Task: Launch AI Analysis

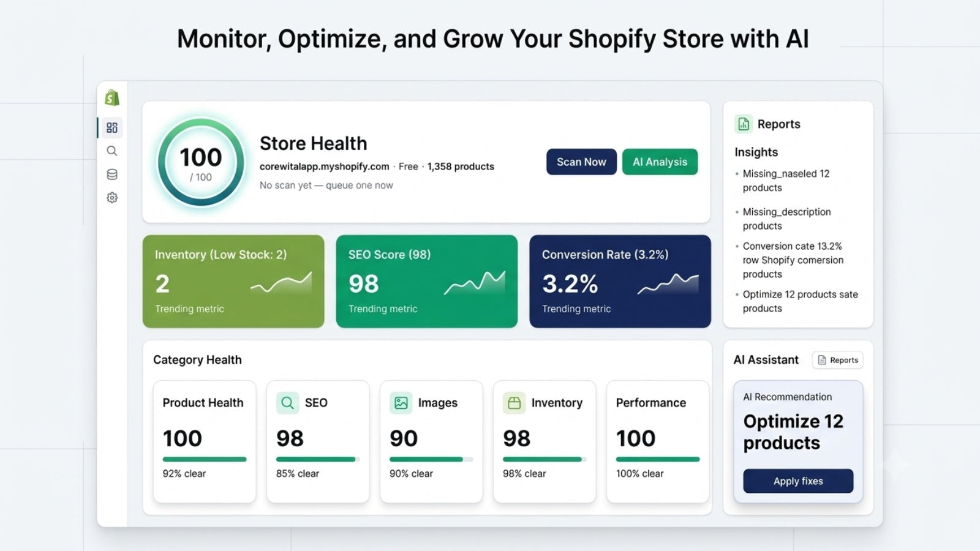Action: tap(660, 162)
